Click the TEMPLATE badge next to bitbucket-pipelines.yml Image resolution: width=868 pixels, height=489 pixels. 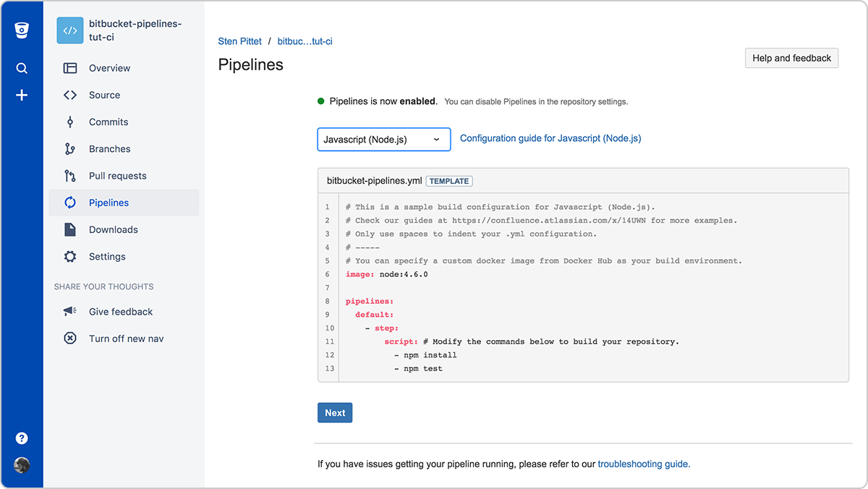[448, 181]
